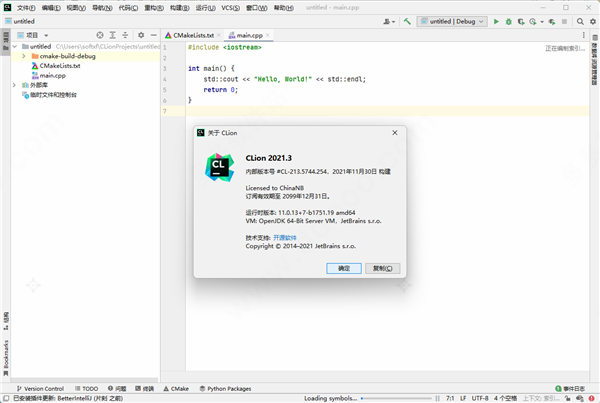The height and width of the screenshot is (403, 600).
Task: Click the locate file target icon in Project panel
Action: 99,35
